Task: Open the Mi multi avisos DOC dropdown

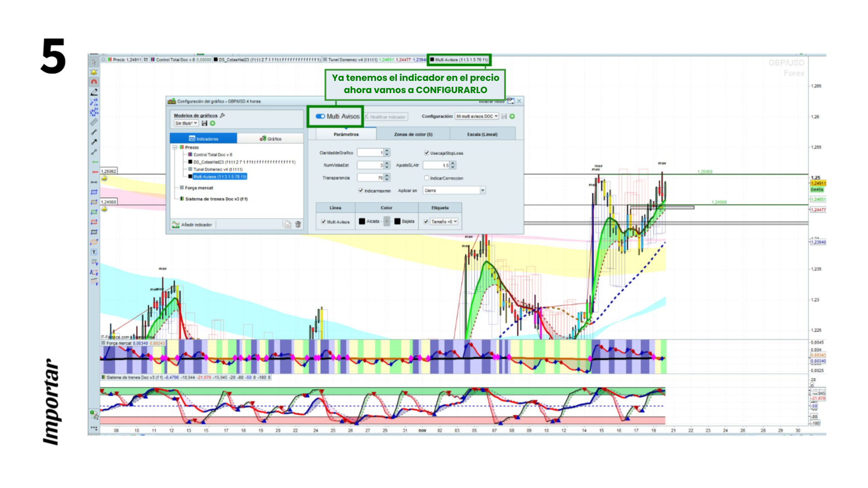Action: [x=476, y=117]
